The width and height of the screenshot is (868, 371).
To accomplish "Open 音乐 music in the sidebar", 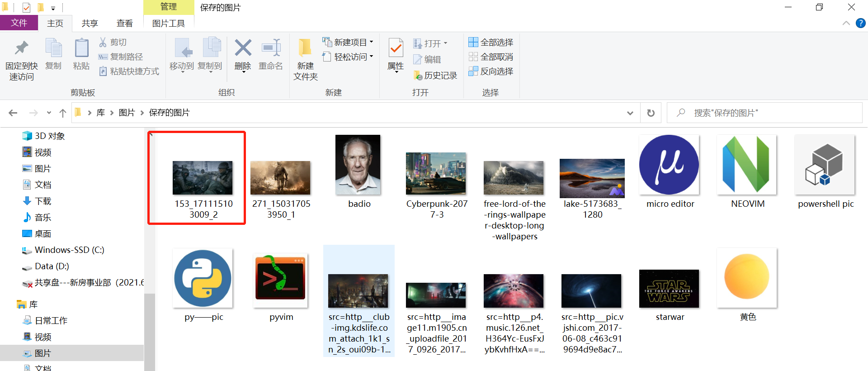I will 37,217.
